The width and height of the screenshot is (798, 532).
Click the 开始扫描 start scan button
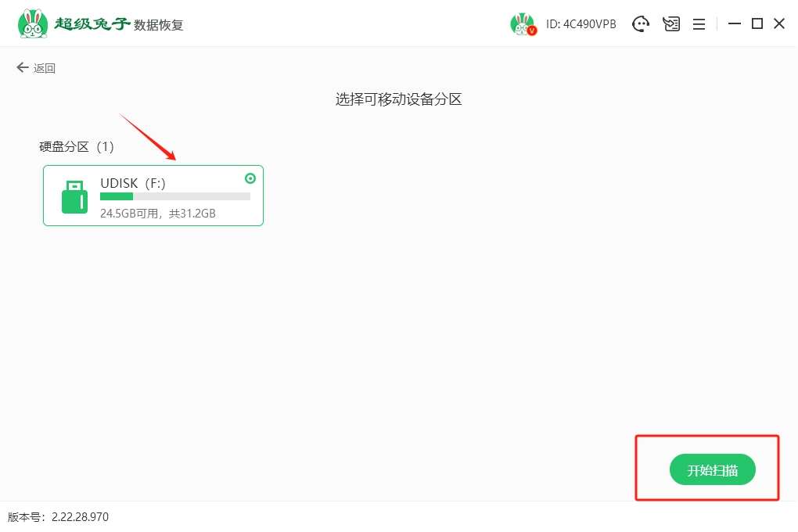tap(712, 470)
